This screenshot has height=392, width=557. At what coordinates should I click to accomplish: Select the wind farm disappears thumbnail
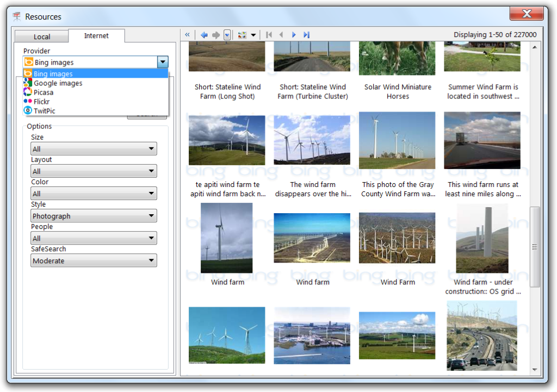coord(312,140)
